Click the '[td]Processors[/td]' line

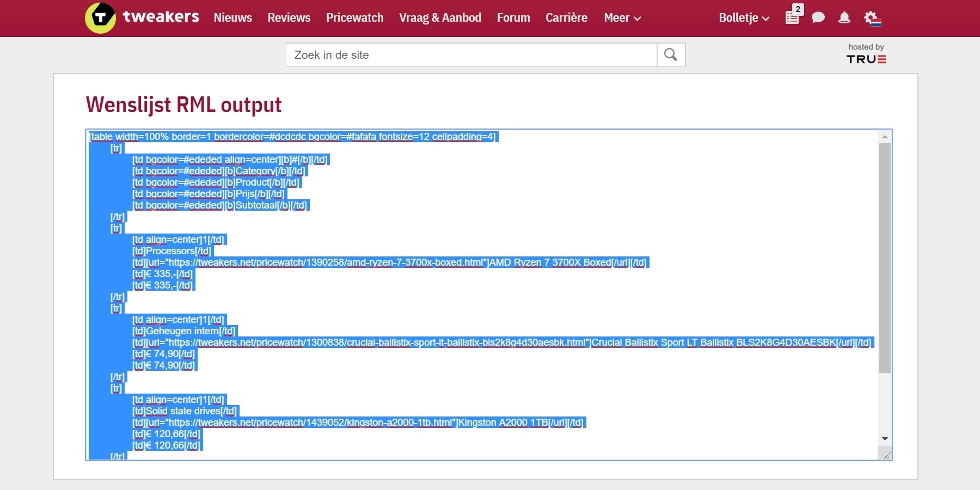tap(171, 251)
